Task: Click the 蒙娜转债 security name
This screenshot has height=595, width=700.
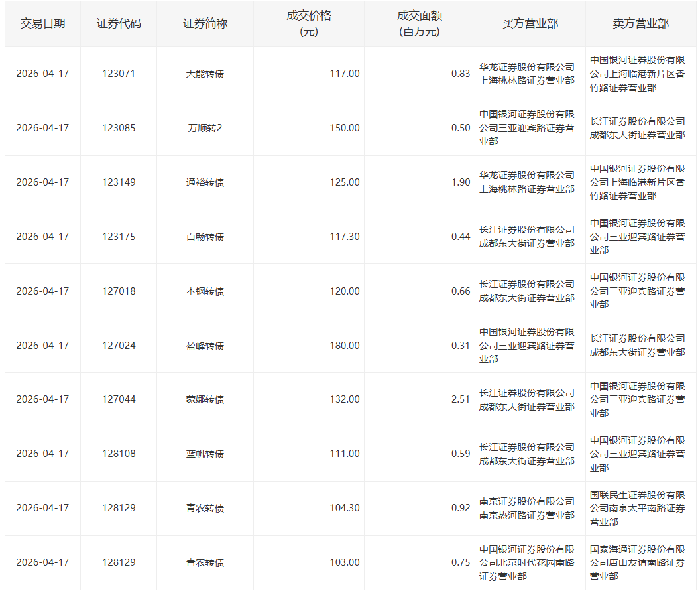Action: pos(205,399)
